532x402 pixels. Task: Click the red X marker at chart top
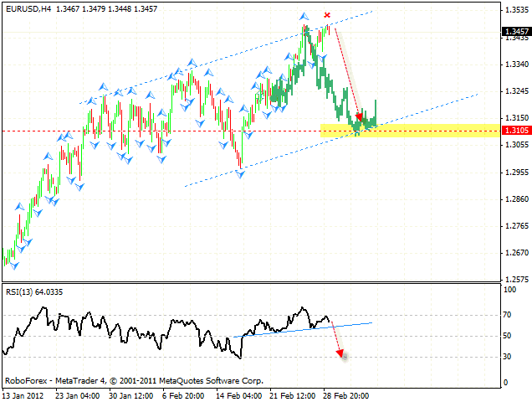pos(327,15)
